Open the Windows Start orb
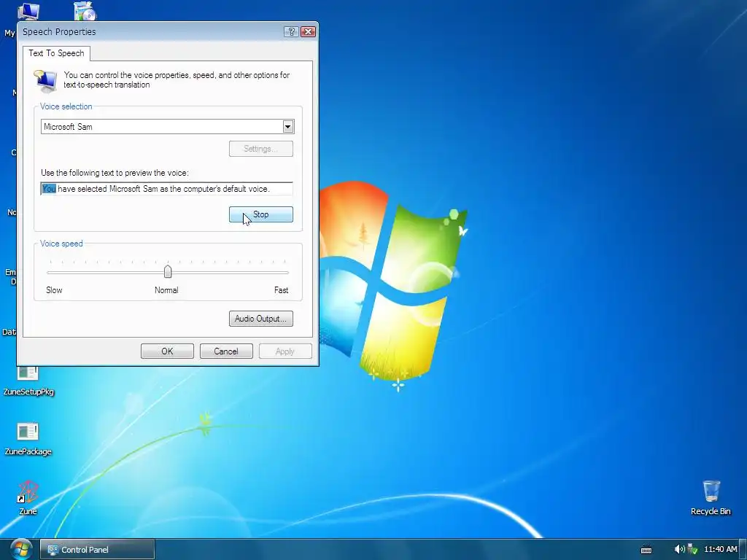Viewport: 747px width, 560px height. 21,549
